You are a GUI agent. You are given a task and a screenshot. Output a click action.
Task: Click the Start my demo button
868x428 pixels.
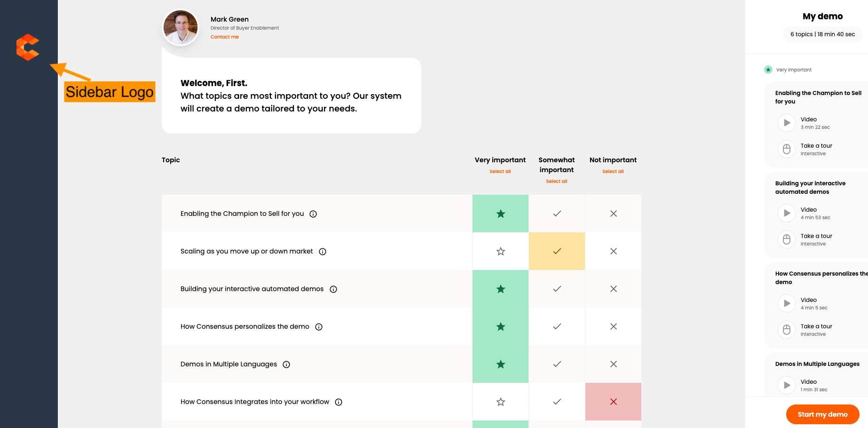pos(822,414)
